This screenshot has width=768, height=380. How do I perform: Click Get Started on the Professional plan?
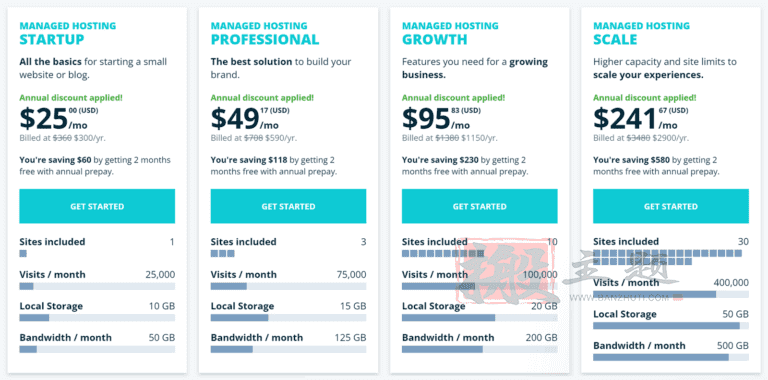(x=288, y=206)
